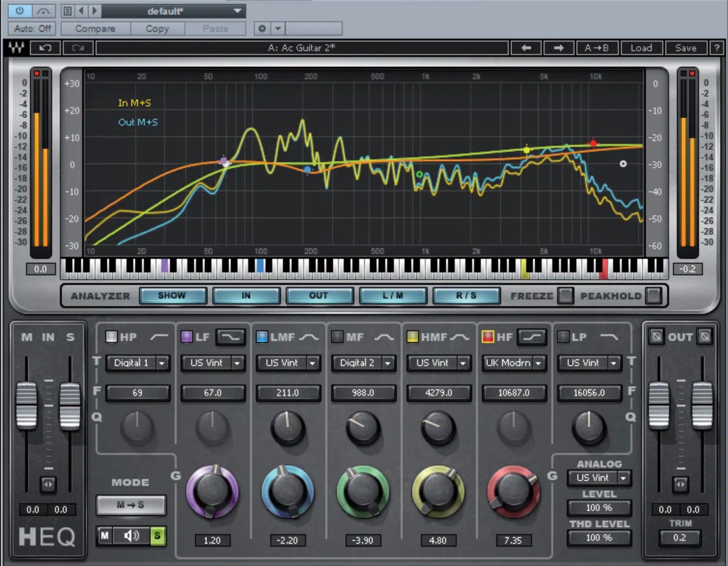Click the Save button
Image resolution: width=728 pixels, height=566 pixels.
686,48
